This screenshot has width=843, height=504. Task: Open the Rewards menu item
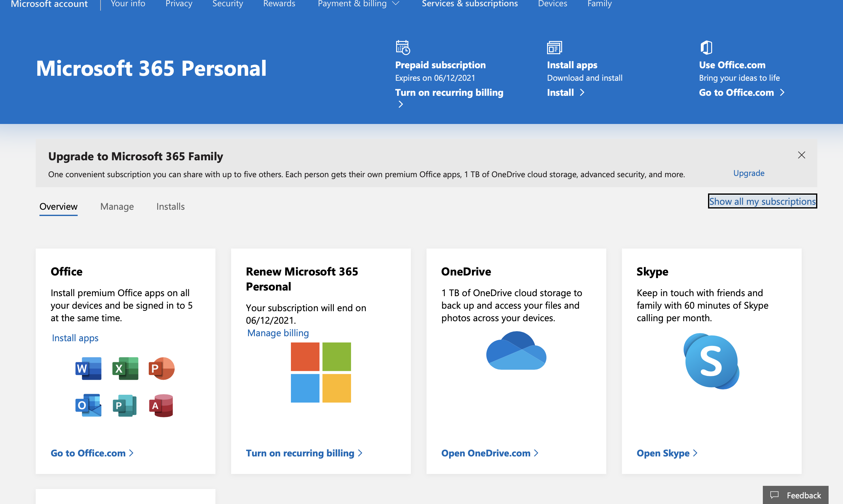coord(279,4)
